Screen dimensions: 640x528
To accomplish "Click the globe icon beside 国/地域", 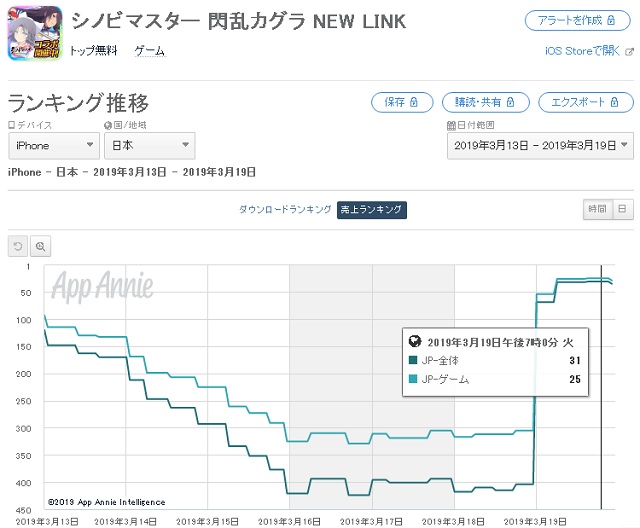I will click(108, 126).
